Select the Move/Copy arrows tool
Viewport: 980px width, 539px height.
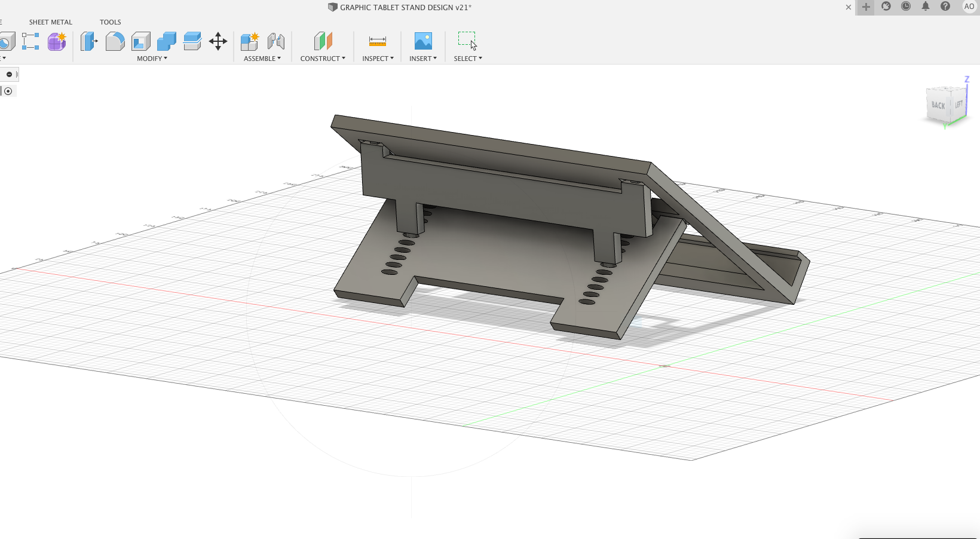click(x=218, y=41)
